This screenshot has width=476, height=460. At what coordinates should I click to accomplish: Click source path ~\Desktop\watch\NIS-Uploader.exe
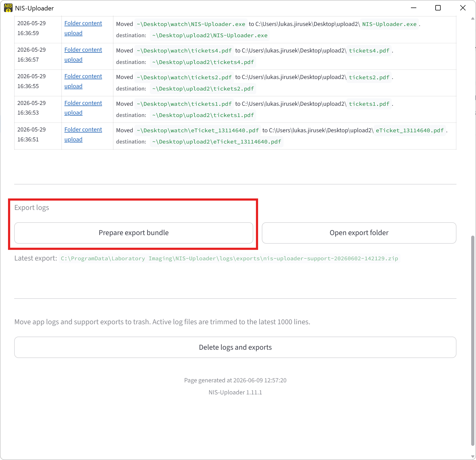(x=191, y=24)
